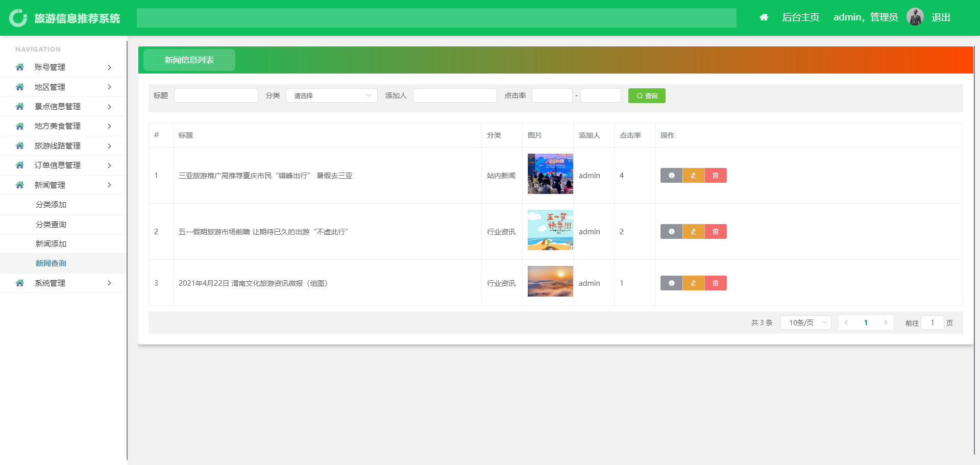The height and width of the screenshot is (465, 980).
Task: Expand the 景点信息管理 sidebar menu
Action: click(63, 107)
